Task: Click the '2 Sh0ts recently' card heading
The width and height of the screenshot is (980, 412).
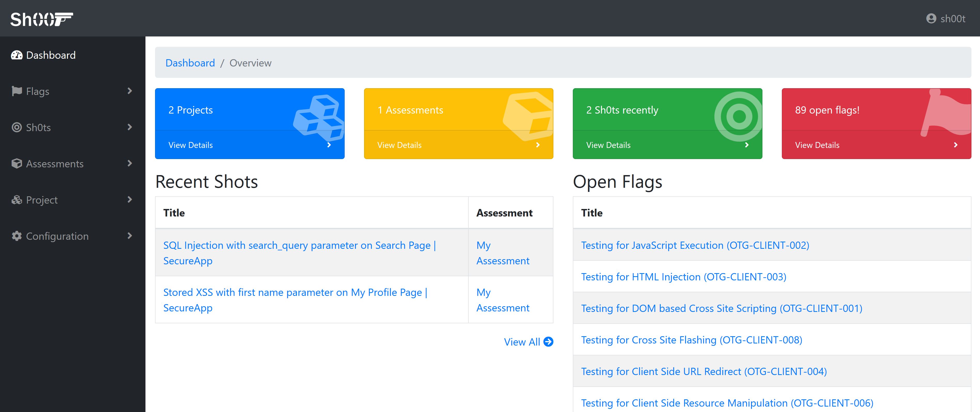Action: (x=622, y=110)
